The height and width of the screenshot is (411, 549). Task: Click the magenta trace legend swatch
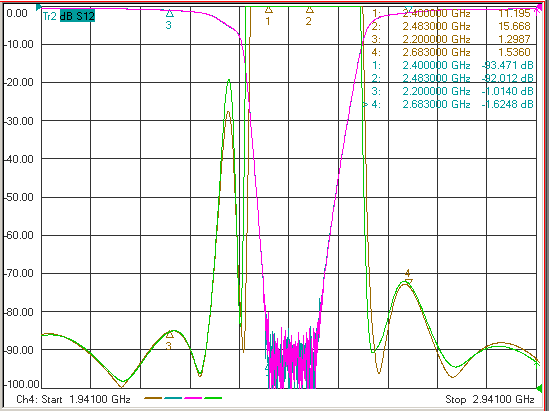(193, 398)
